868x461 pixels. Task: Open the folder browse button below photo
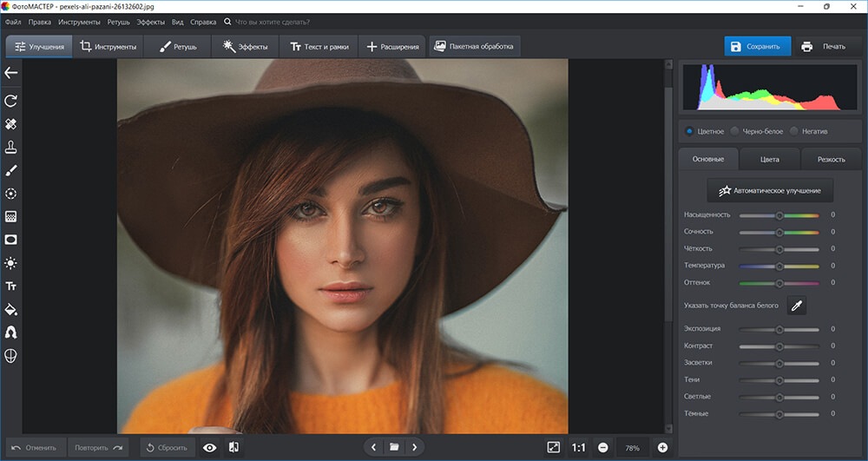[x=394, y=447]
